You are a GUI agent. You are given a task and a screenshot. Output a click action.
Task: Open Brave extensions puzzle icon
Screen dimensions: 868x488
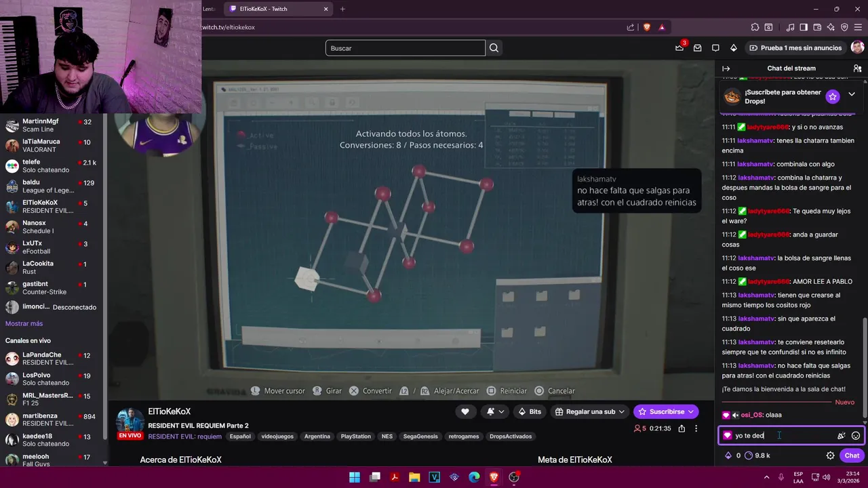pyautogui.click(x=755, y=27)
